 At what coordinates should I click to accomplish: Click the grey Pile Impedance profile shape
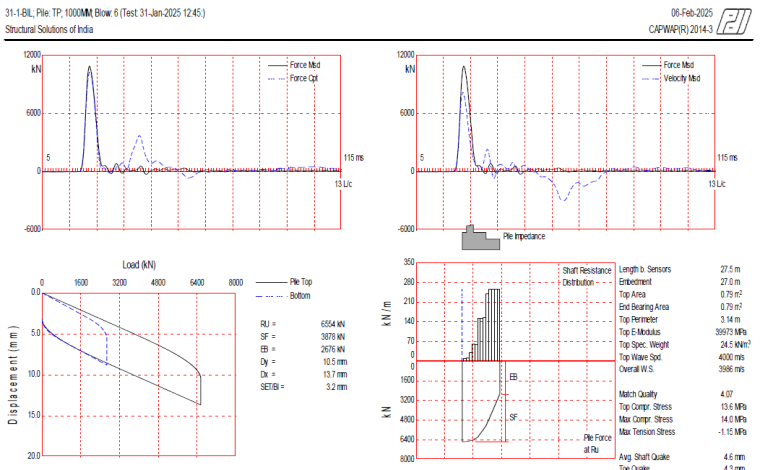[x=479, y=238]
